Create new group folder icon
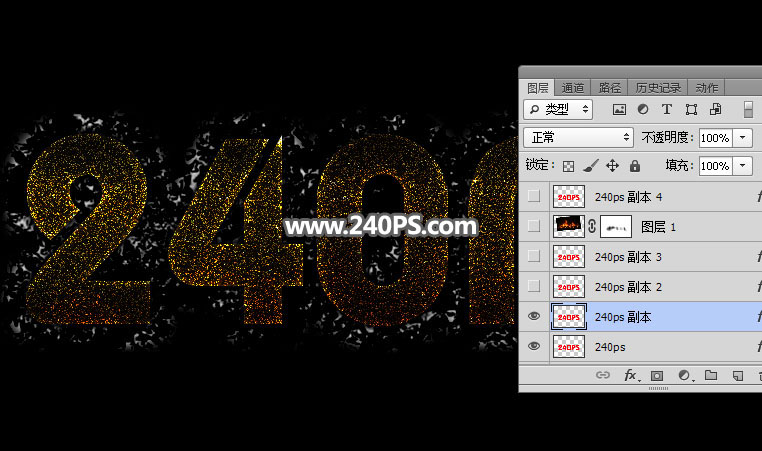The image size is (762, 451). pos(711,375)
